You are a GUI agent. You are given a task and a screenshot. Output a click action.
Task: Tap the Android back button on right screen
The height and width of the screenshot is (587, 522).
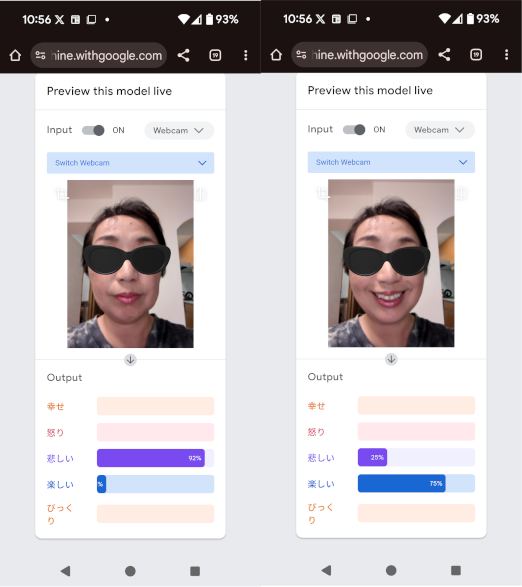(x=327, y=570)
